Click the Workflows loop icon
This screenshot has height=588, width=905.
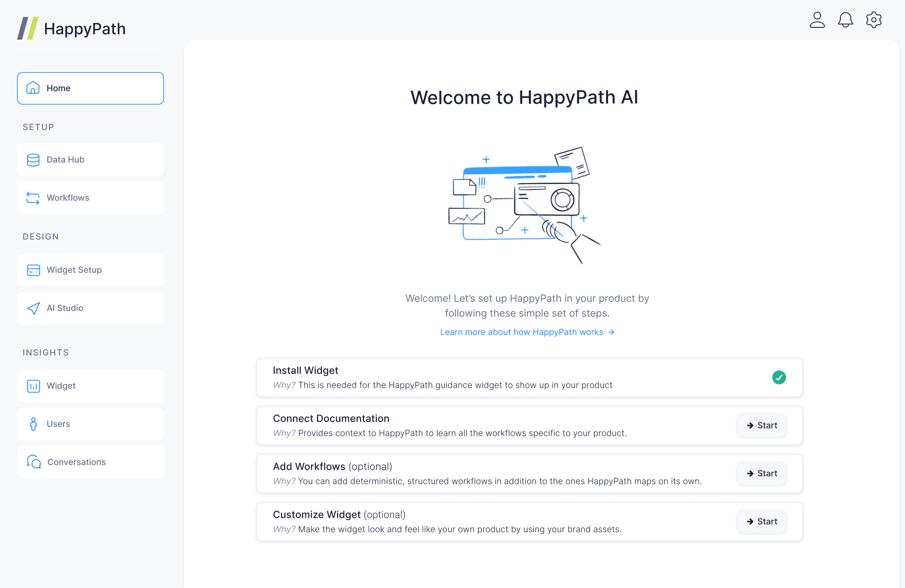point(33,198)
